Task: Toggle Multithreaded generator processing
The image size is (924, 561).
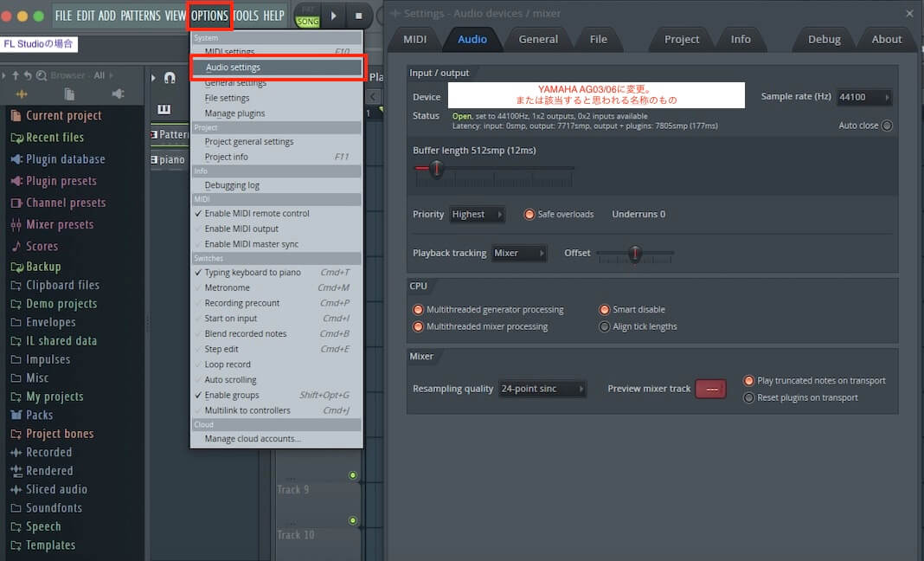Action: click(419, 310)
